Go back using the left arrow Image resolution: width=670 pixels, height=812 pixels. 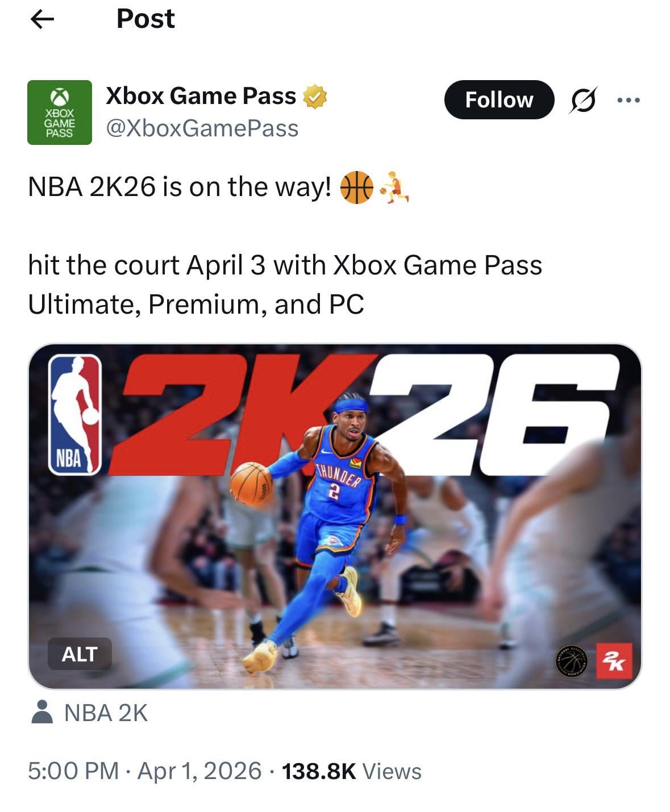click(41, 19)
